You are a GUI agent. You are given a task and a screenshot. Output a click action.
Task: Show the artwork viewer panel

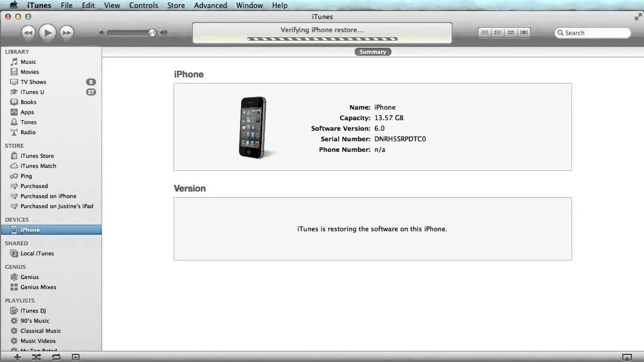pos(75,357)
